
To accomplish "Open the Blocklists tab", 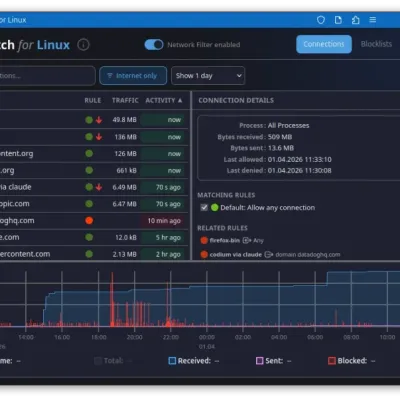I will (x=376, y=44).
